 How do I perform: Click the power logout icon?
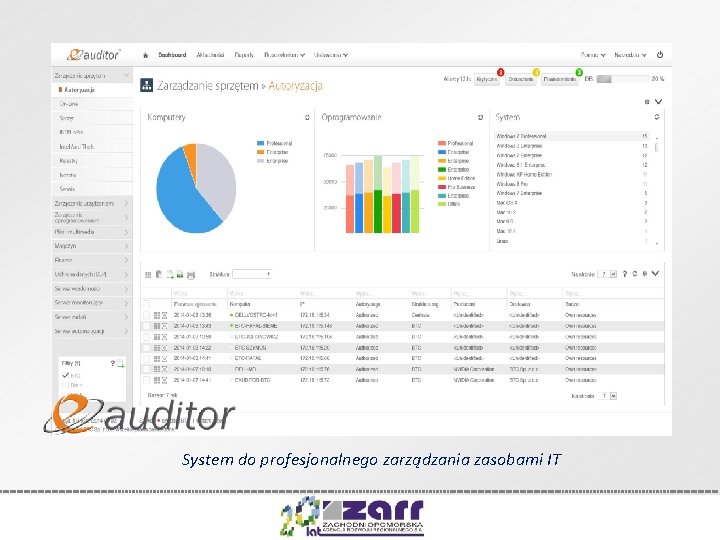click(660, 55)
